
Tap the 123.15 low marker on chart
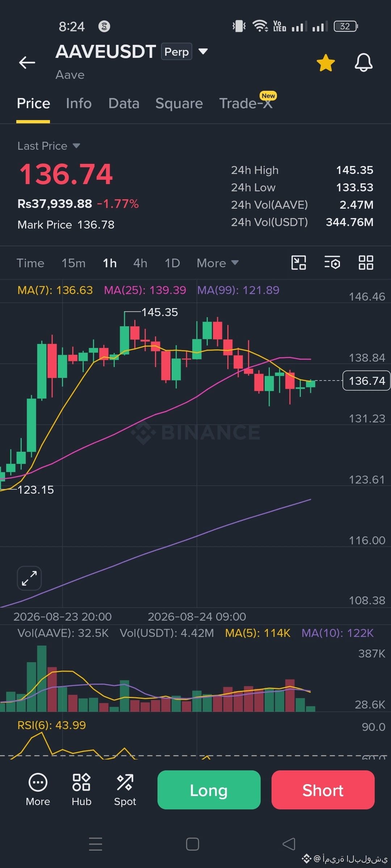coord(35,490)
